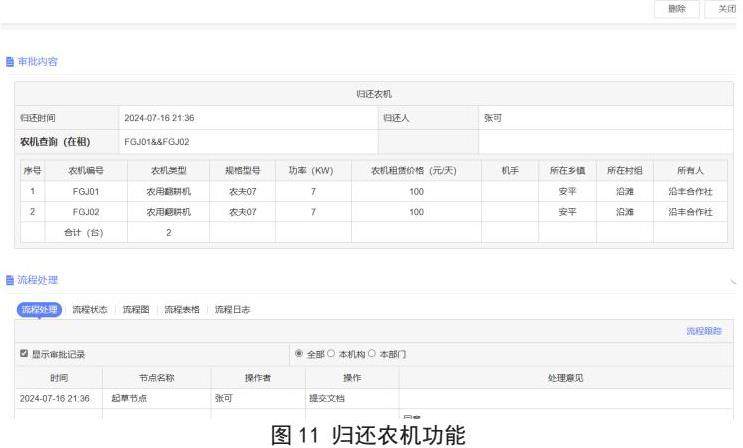743x448 pixels.
Task: Open the 流程跟踪 link
Action: pos(704,331)
